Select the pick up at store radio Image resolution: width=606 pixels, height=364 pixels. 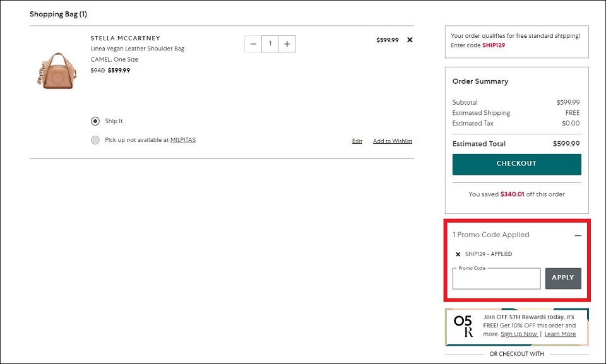click(95, 140)
